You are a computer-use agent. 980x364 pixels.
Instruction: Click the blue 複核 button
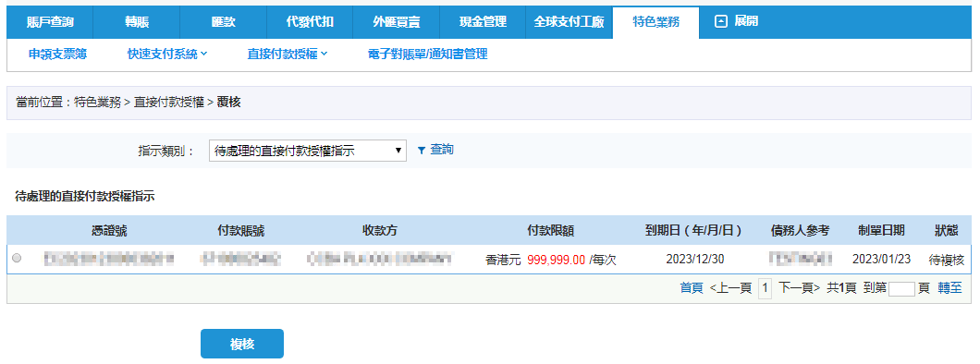click(242, 344)
